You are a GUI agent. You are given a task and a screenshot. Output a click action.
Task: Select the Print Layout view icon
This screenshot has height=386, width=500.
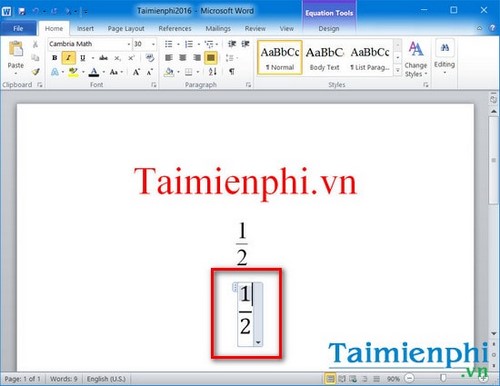(x=330, y=379)
